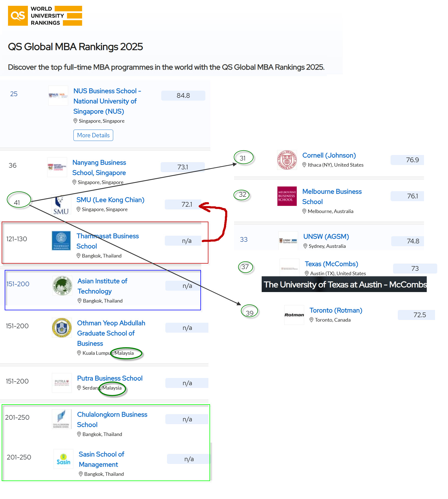Click the QS Global MBA Rankings 2025 heading

(75, 47)
